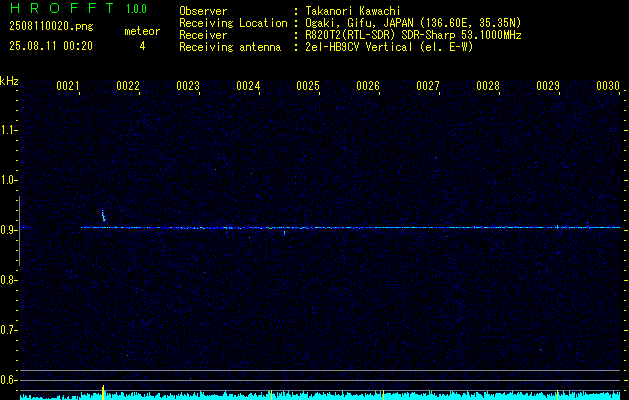Select receiver text R820T2(RTL-SDR) SDR-Sharp 53.1000MHz
Image resolution: width=629 pixels, height=400 pixels.
pyautogui.click(x=413, y=35)
